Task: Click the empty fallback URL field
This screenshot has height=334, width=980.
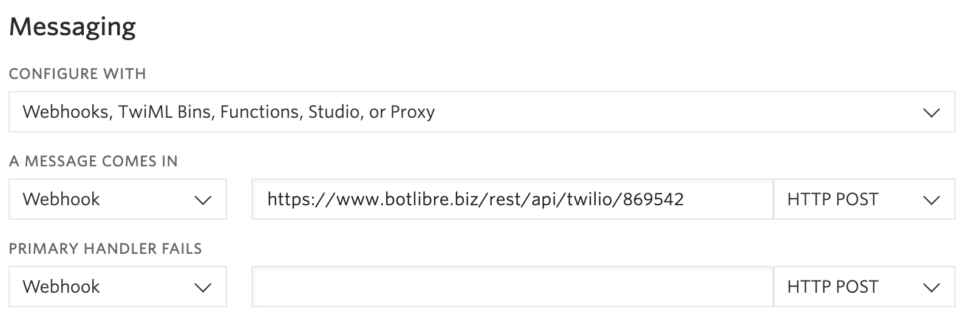Action: coord(512,287)
